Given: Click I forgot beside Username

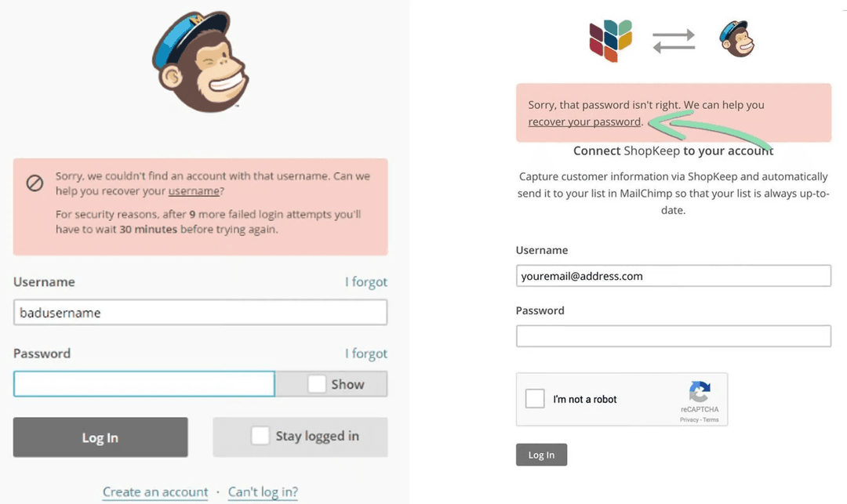Looking at the screenshot, I should pos(365,282).
